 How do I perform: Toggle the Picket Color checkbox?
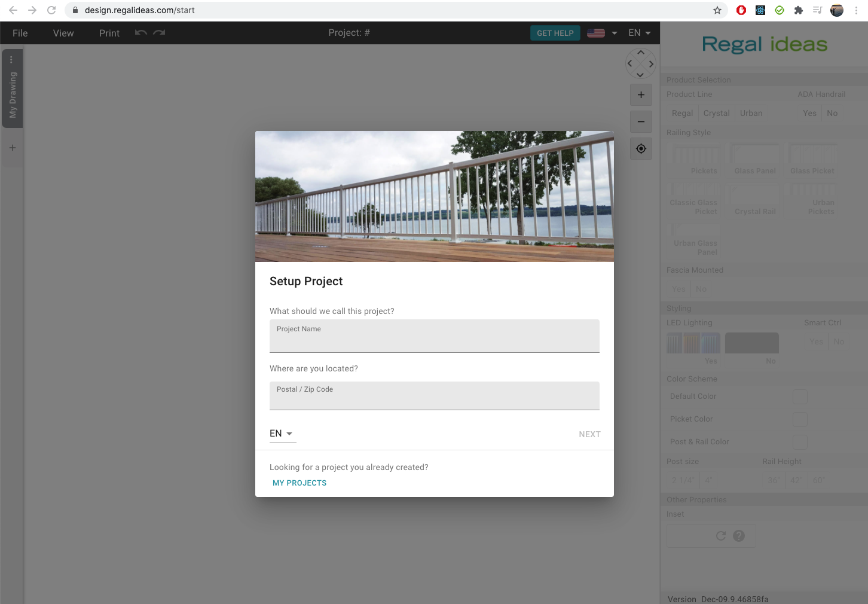pos(799,419)
